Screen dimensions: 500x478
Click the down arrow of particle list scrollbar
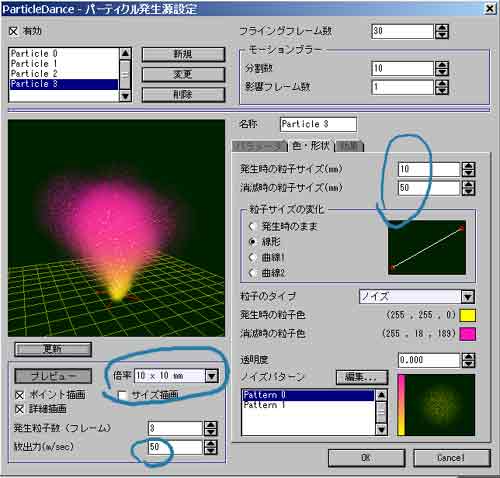pos(125,96)
